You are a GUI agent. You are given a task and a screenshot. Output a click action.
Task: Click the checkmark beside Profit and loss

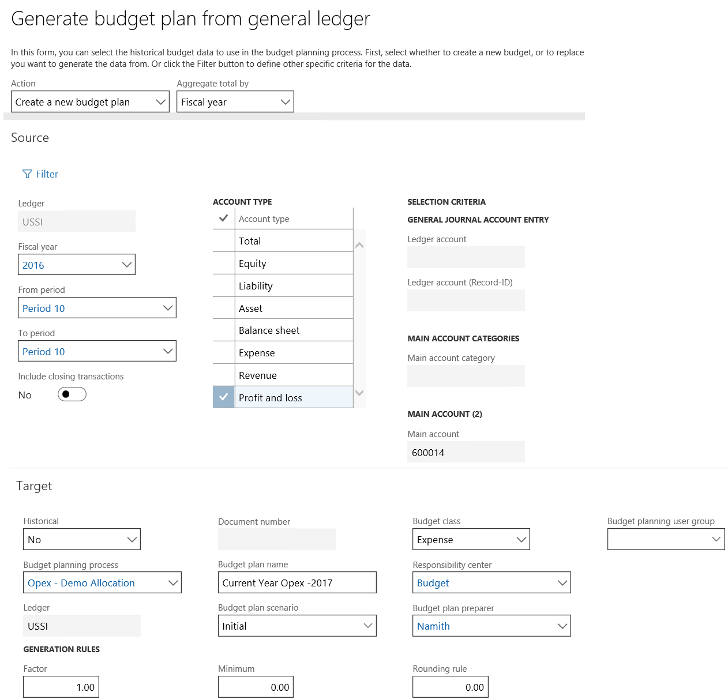click(223, 397)
